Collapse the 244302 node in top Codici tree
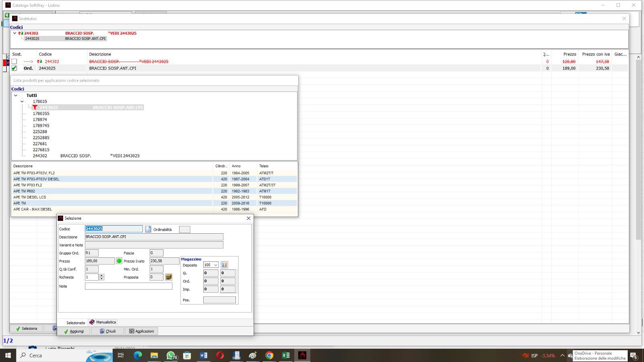Screen dimensions: 644x362 [14, 33]
